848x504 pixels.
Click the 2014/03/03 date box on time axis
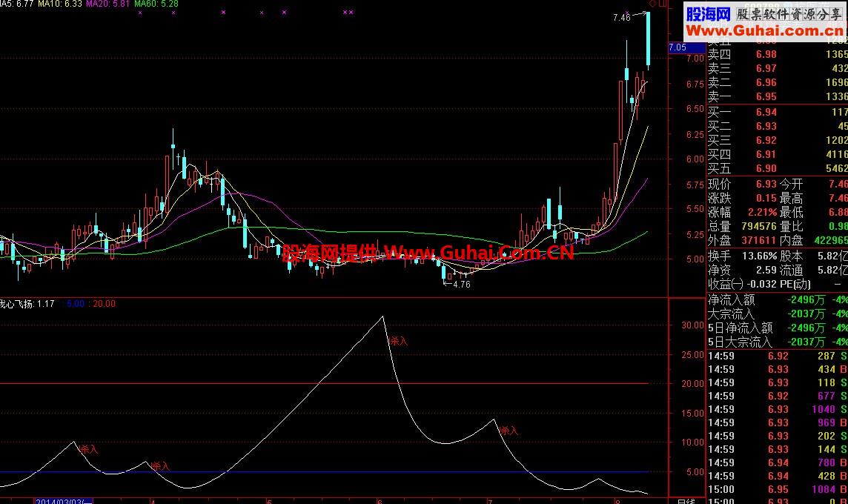(63, 501)
